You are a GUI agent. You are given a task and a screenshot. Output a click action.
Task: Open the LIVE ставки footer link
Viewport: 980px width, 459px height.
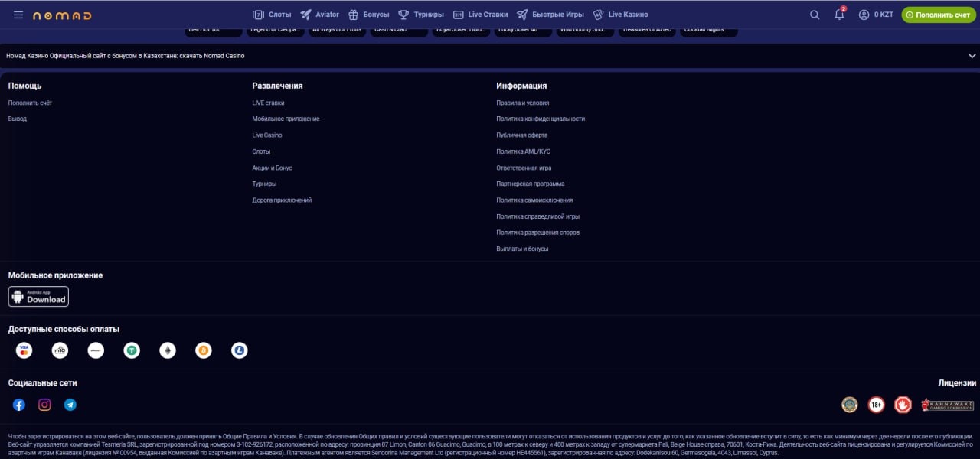268,103
